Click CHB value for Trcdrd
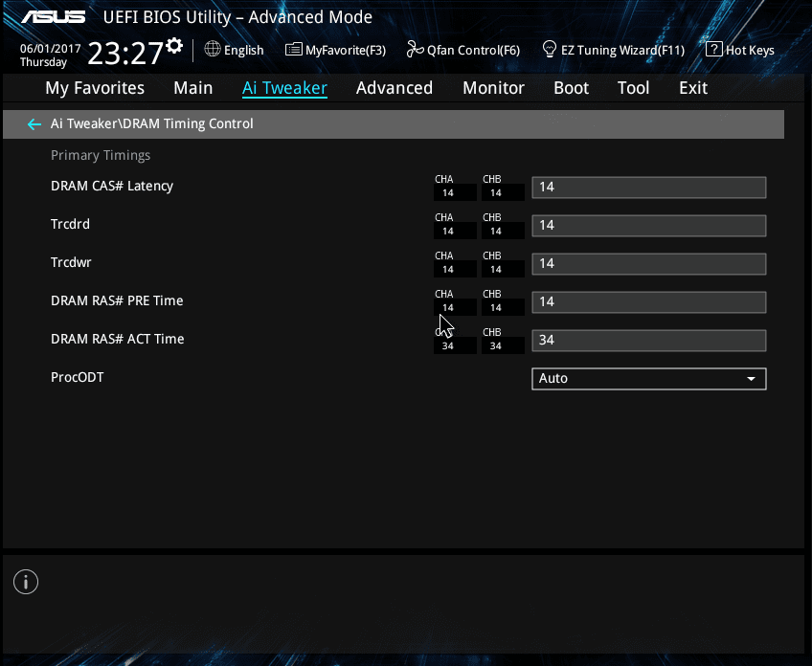Viewport: 812px width, 666px height. coord(496,232)
